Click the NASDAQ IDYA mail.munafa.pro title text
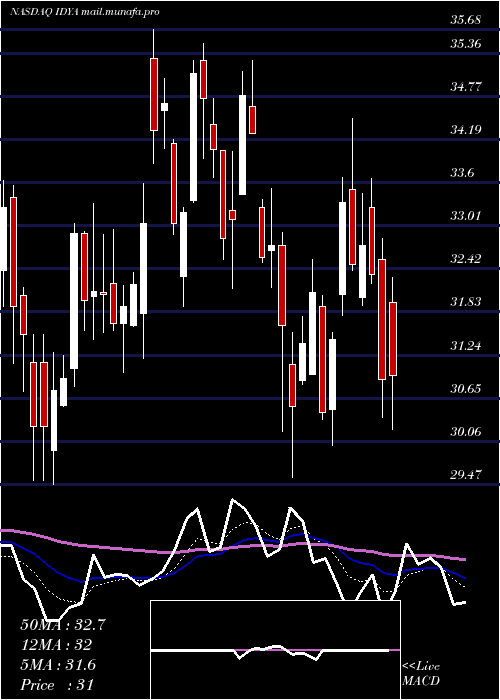The height and width of the screenshot is (700, 500). pyautogui.click(x=85, y=12)
